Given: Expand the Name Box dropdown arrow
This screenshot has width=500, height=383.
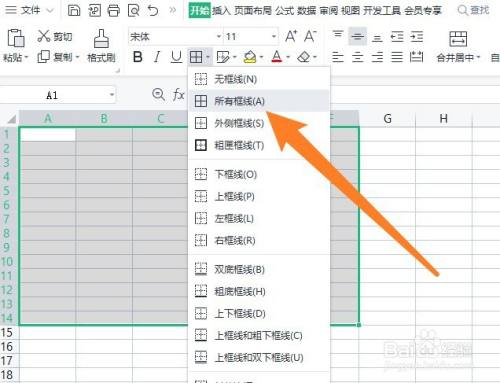Looking at the screenshot, I should (112, 95).
